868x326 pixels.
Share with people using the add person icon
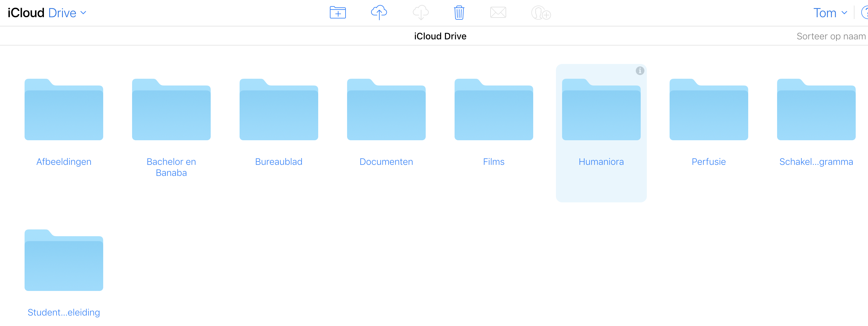[x=541, y=13]
